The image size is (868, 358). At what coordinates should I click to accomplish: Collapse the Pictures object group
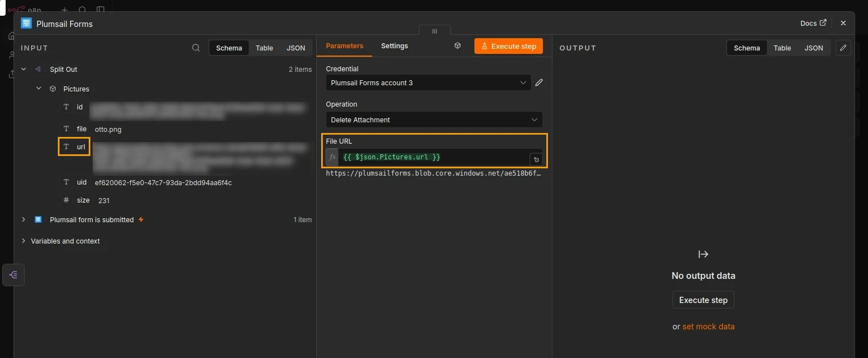[x=39, y=89]
